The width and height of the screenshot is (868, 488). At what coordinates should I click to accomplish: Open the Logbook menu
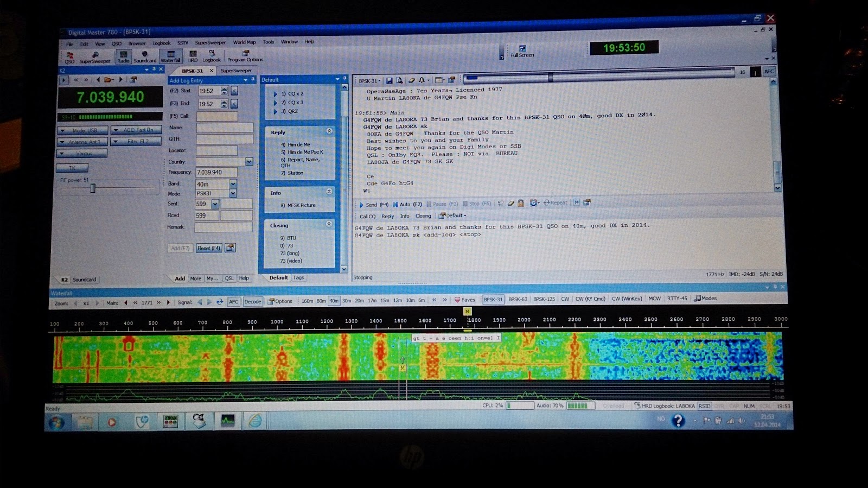161,43
